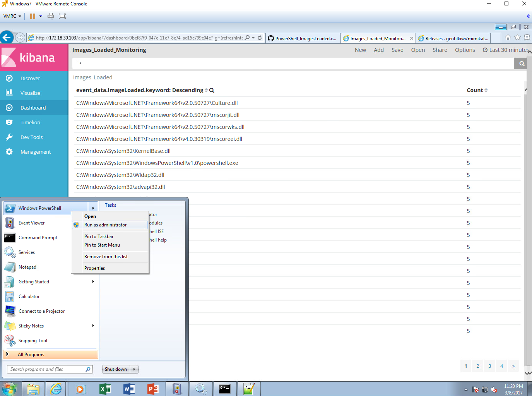Go to page 2 of the table
The height and width of the screenshot is (396, 532).
[x=478, y=366]
